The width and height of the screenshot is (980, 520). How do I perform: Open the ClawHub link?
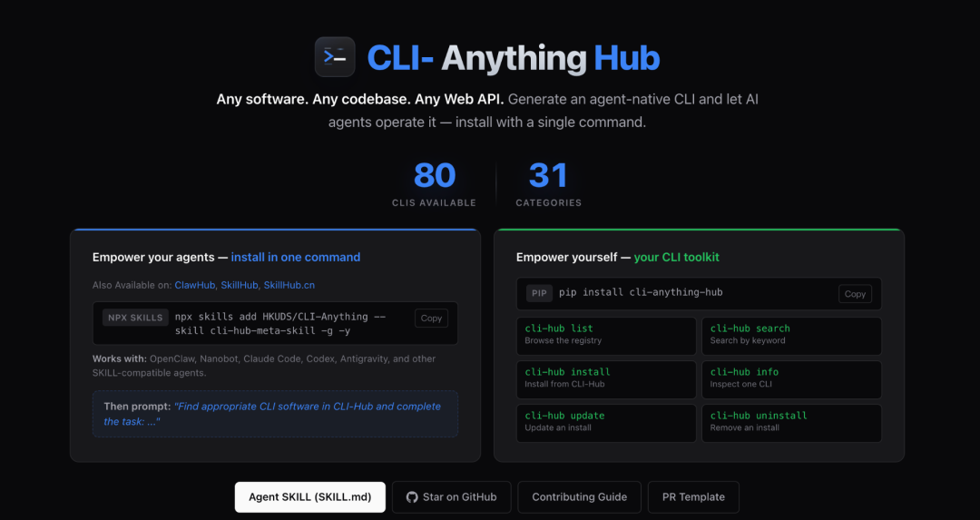pos(194,285)
